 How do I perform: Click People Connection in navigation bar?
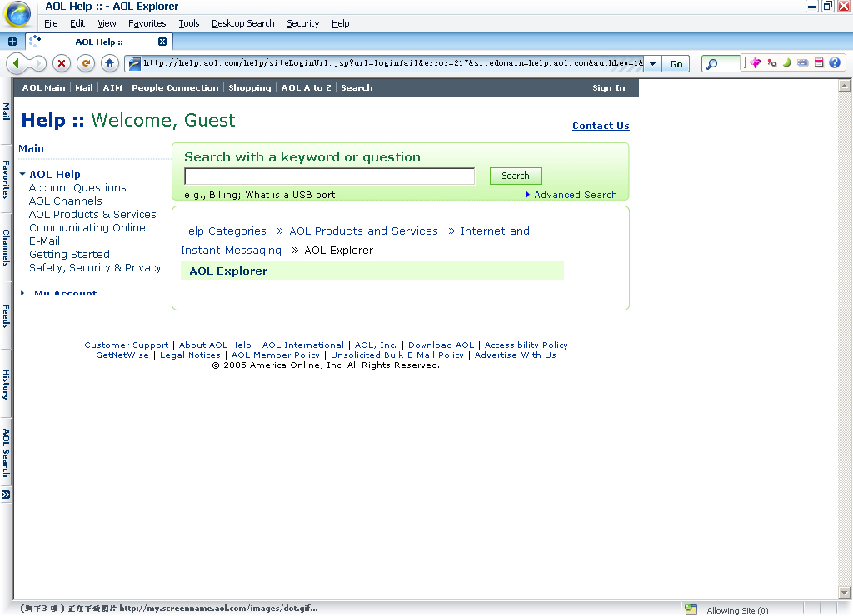(x=175, y=88)
